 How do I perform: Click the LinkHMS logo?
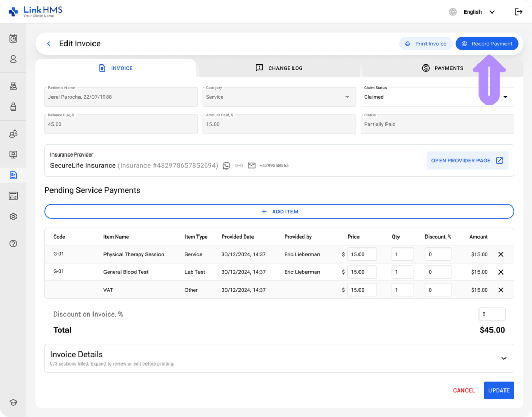pos(36,11)
